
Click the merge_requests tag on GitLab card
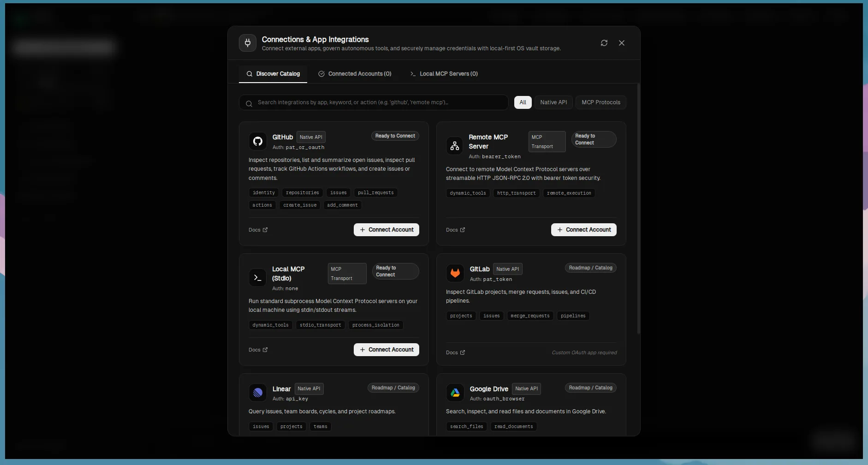click(x=530, y=316)
